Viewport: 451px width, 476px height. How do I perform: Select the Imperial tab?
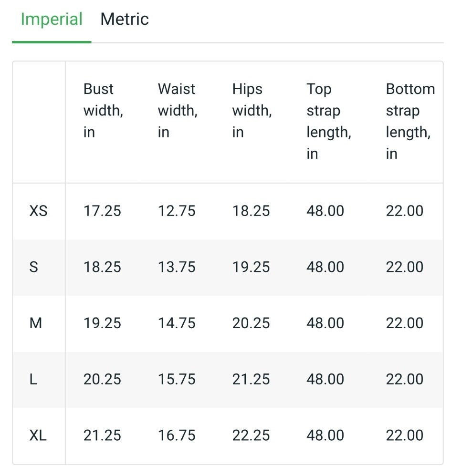(x=52, y=20)
